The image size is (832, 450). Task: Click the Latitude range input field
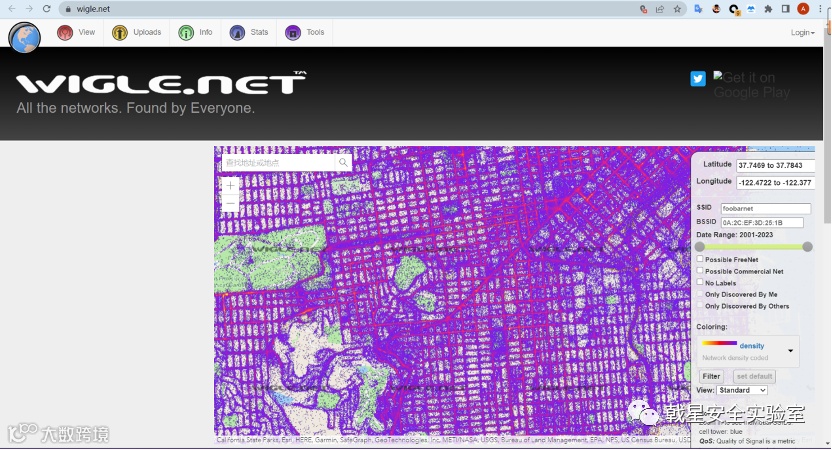775,165
